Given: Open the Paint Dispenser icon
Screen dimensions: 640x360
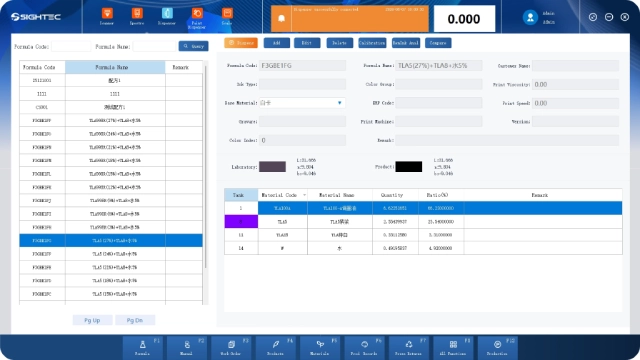Looking at the screenshot, I should (x=197, y=18).
